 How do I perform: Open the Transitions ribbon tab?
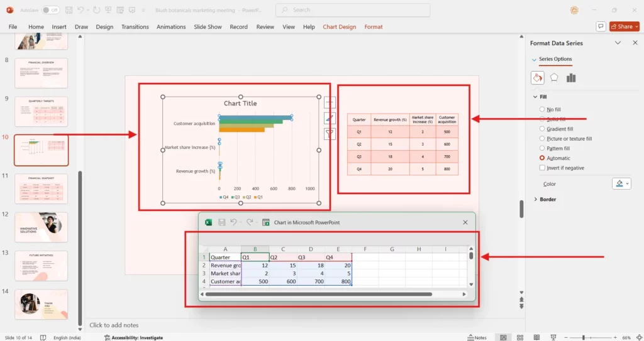135,27
